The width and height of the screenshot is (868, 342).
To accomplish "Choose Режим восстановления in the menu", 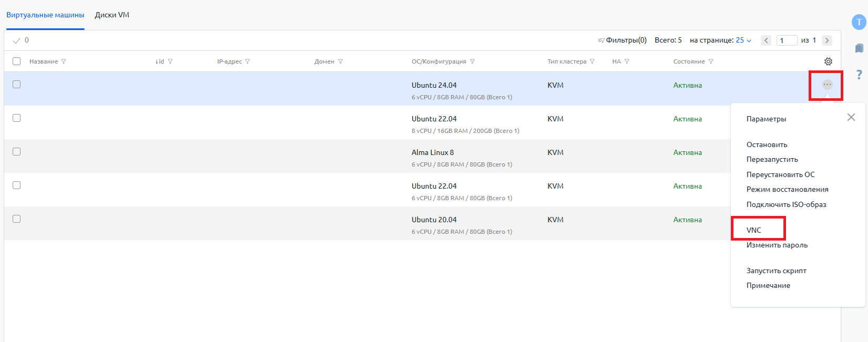I will 787,190.
